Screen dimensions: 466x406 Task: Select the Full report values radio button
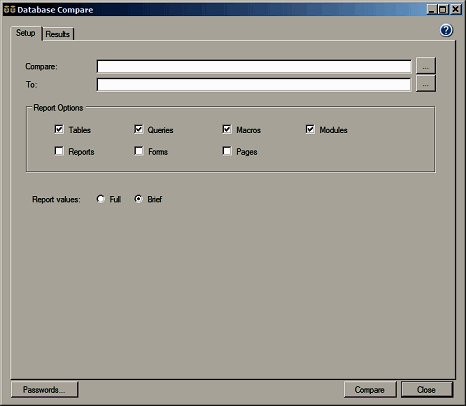(100, 199)
